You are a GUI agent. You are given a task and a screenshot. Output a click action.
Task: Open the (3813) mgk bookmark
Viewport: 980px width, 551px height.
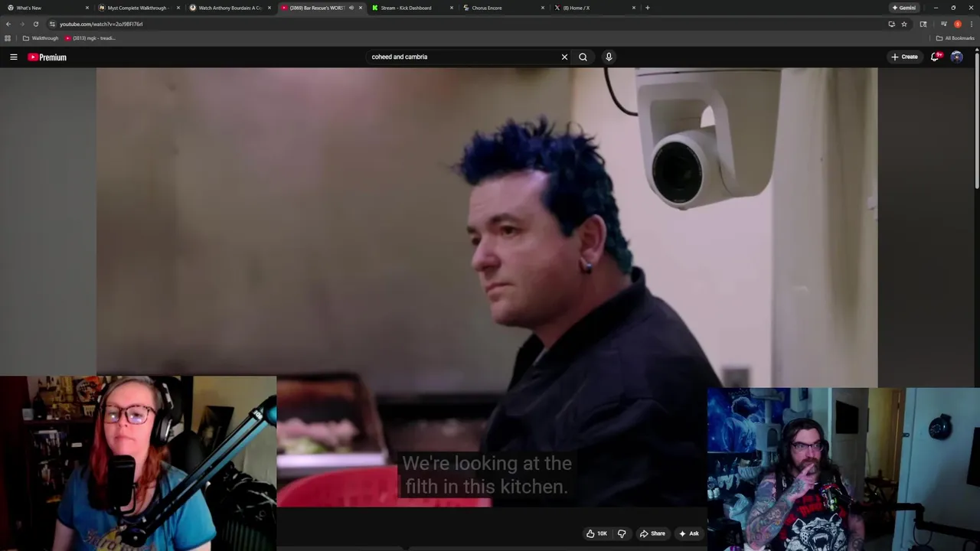90,38
